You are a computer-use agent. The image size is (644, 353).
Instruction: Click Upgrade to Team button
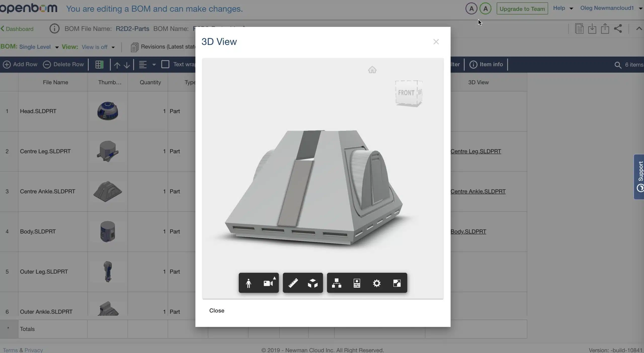click(x=522, y=9)
